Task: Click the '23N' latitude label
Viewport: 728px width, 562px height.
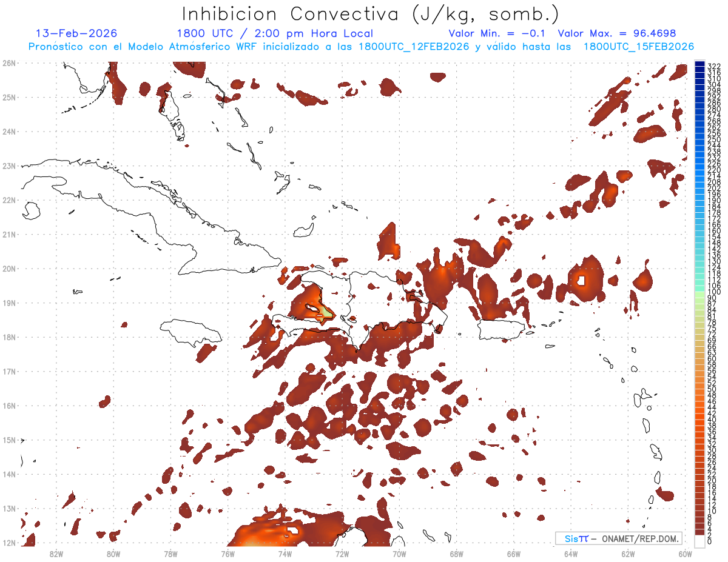Action: 8,166
